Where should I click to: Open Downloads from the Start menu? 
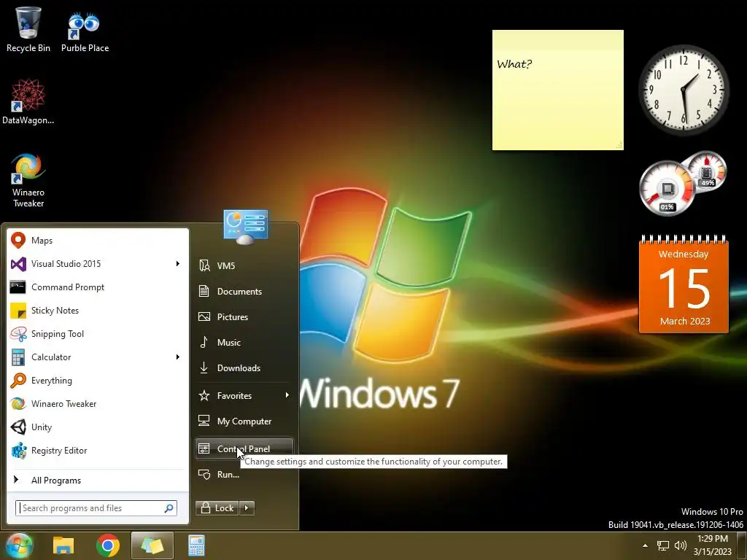tap(244, 368)
